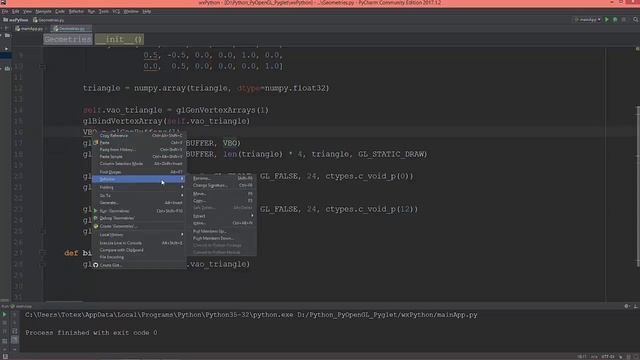Choose Debug 'Geometries' in context menu

coord(139,218)
